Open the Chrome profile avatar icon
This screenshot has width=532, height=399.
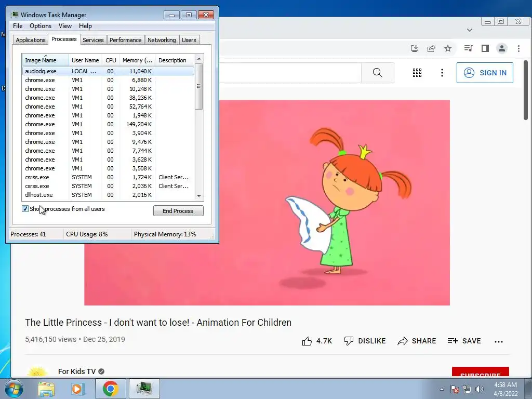point(502,48)
